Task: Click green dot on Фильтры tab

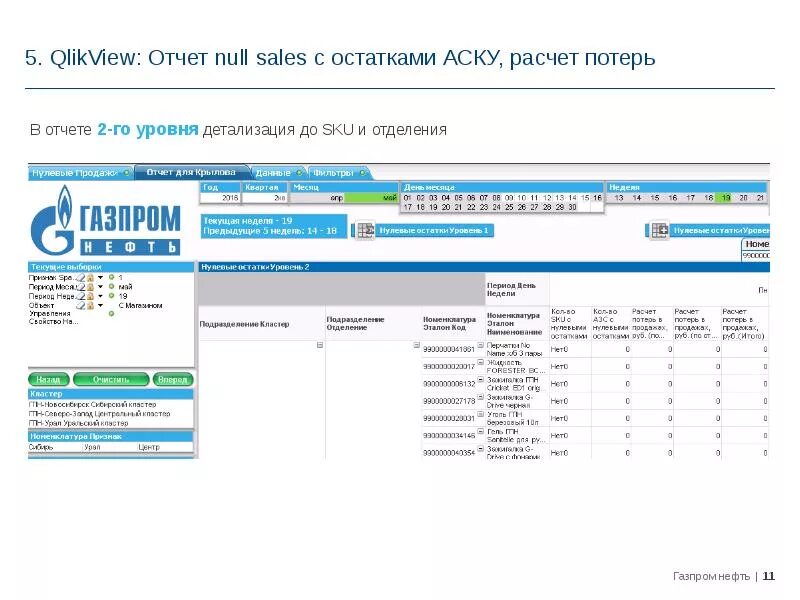Action: (x=362, y=173)
